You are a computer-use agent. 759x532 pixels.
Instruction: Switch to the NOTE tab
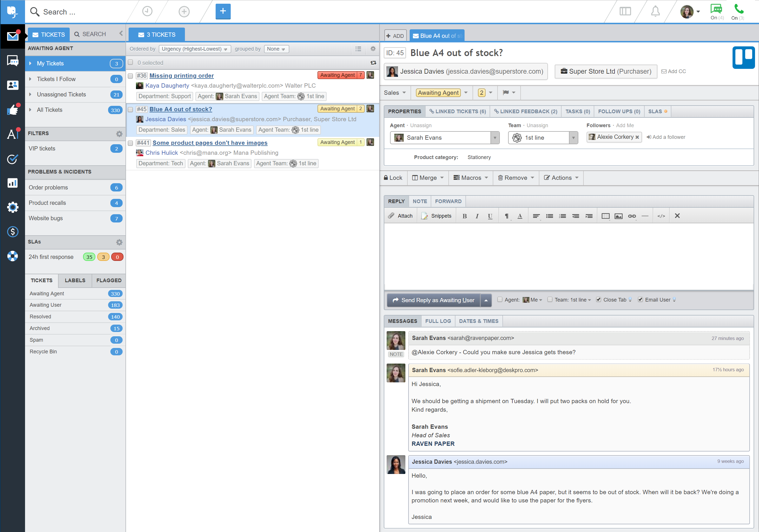pos(420,201)
